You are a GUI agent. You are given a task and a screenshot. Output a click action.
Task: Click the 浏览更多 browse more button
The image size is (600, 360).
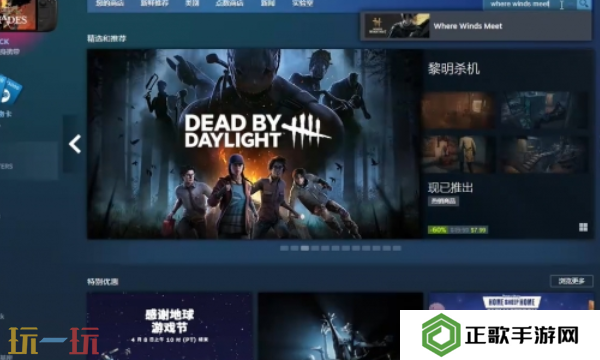[572, 281]
